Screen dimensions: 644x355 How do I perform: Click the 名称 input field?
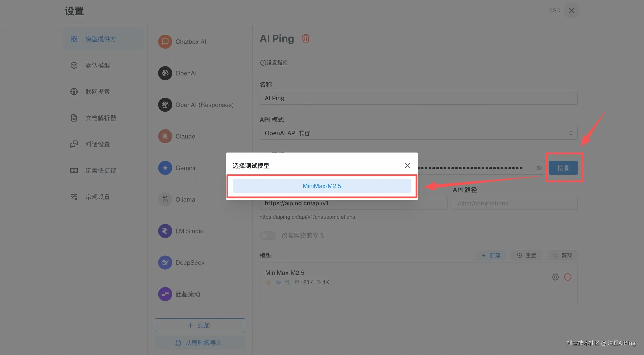tap(418, 98)
